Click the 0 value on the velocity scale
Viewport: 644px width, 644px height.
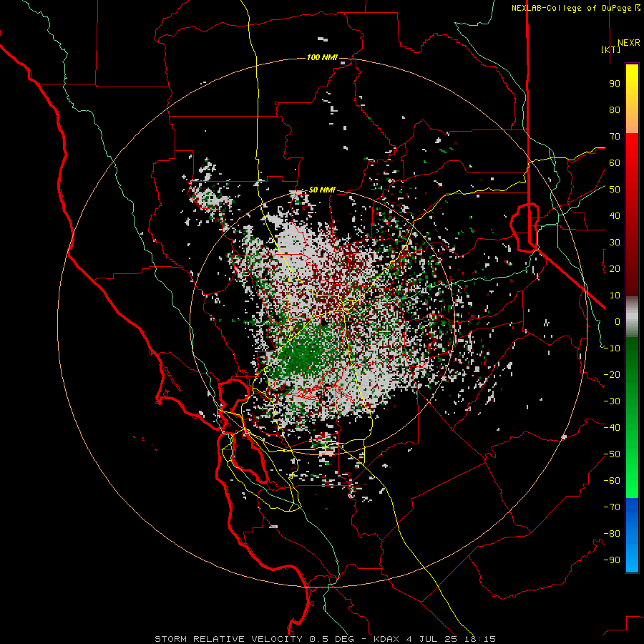pos(618,321)
